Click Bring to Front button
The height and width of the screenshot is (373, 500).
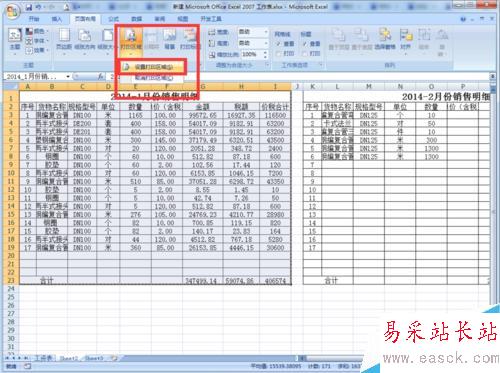[339, 40]
